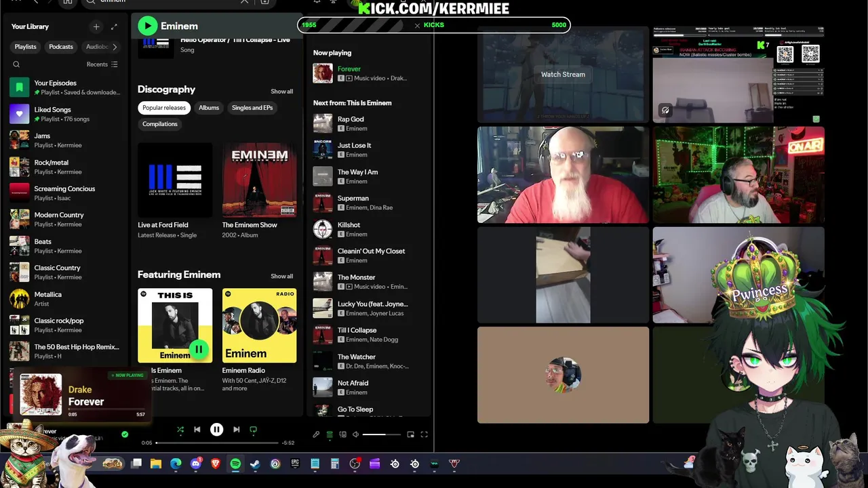The width and height of the screenshot is (868, 488).
Task: Select the Singles and EPs filter
Action: click(x=252, y=108)
